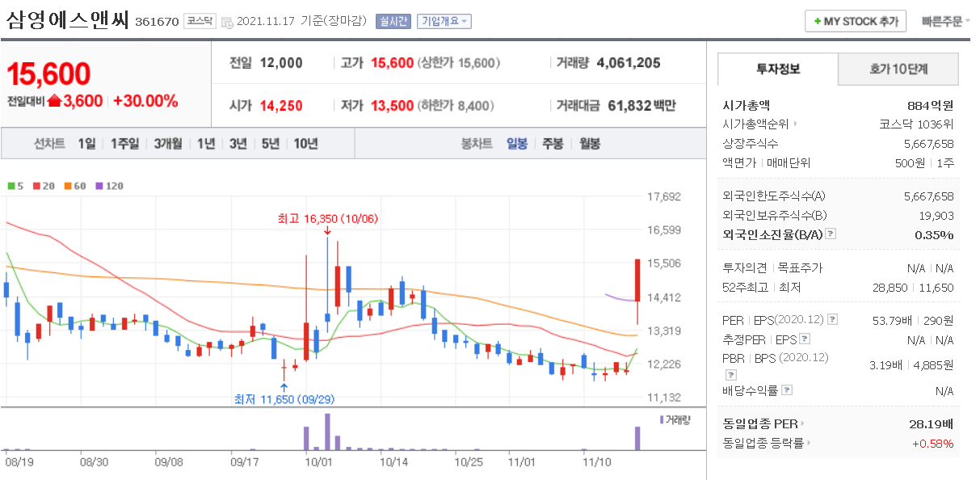Click the 코스닥 1036위 ranking value
Screen dimensions: 980x480
pyautogui.click(x=917, y=124)
